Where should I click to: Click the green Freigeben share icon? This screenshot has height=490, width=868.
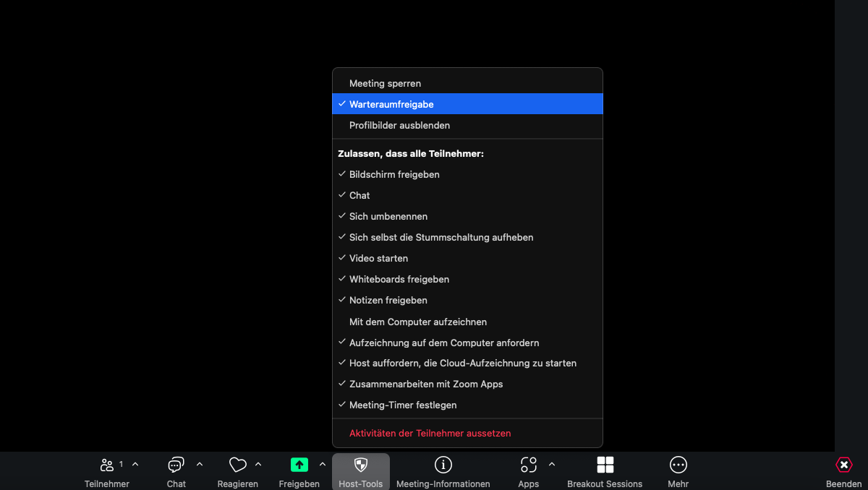pos(299,465)
